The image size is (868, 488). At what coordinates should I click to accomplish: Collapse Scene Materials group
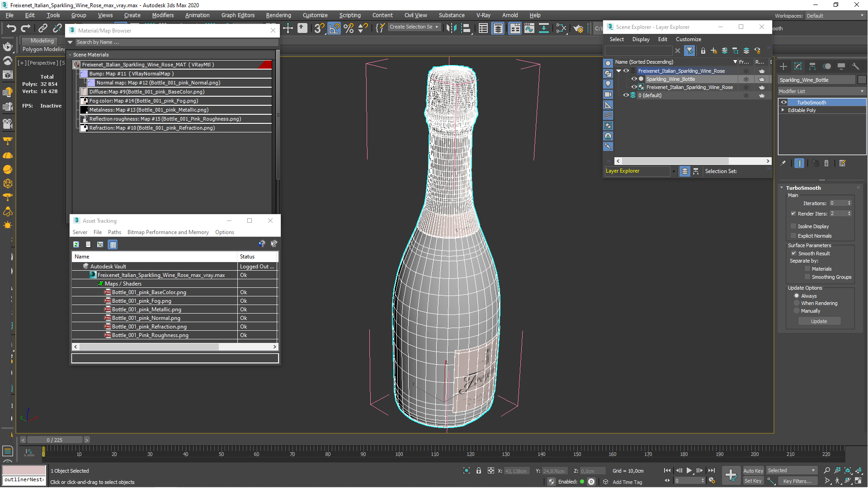70,55
